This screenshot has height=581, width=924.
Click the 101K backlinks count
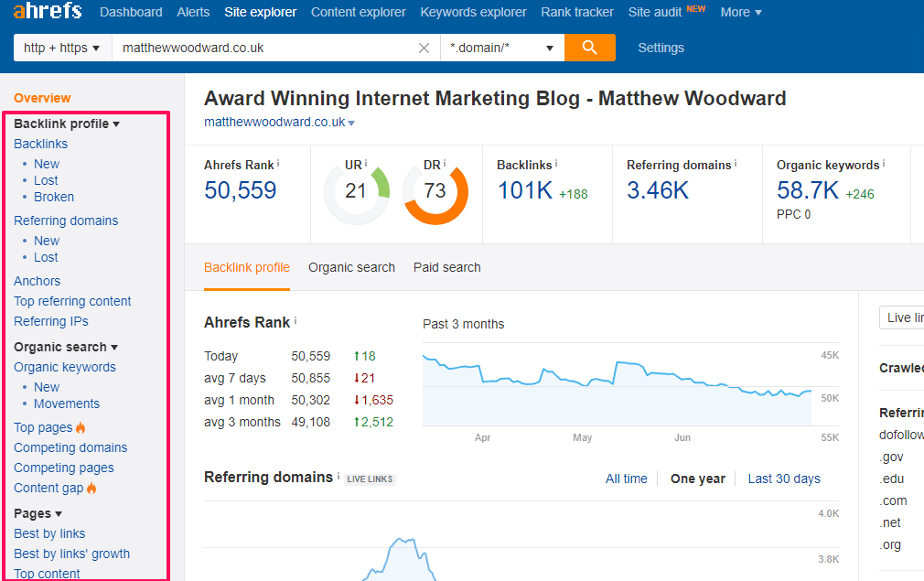525,190
